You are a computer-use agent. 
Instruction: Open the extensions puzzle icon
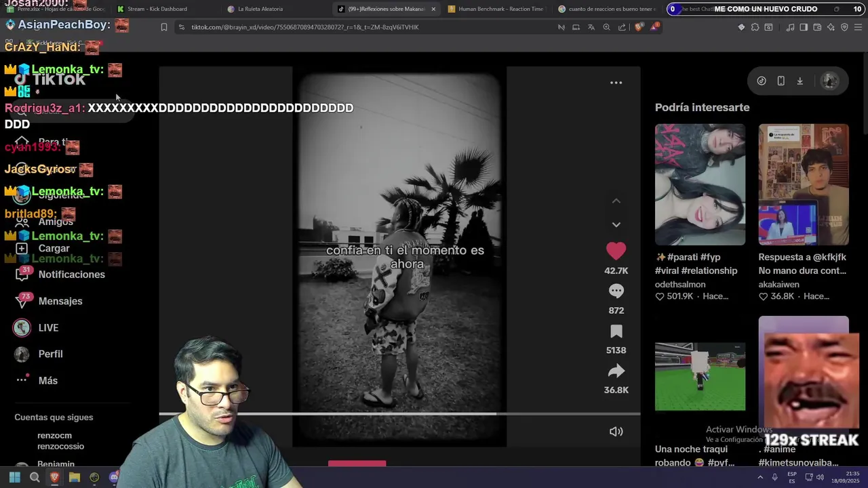pos(755,27)
